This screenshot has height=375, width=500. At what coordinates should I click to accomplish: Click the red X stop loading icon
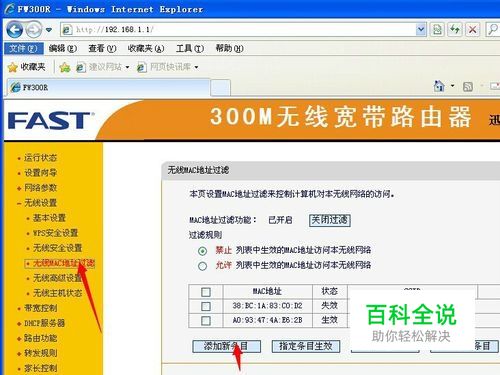[x=472, y=30]
